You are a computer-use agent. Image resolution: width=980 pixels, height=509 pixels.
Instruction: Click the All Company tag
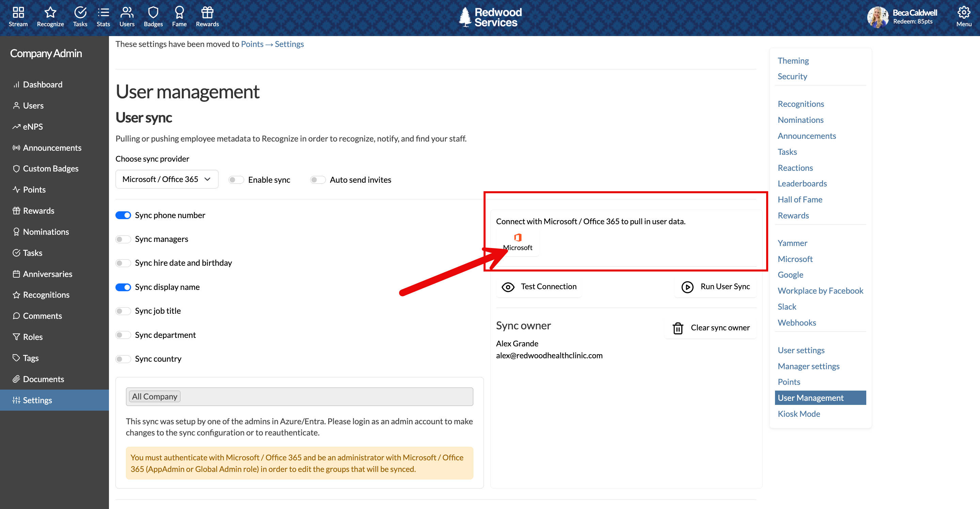coord(155,397)
